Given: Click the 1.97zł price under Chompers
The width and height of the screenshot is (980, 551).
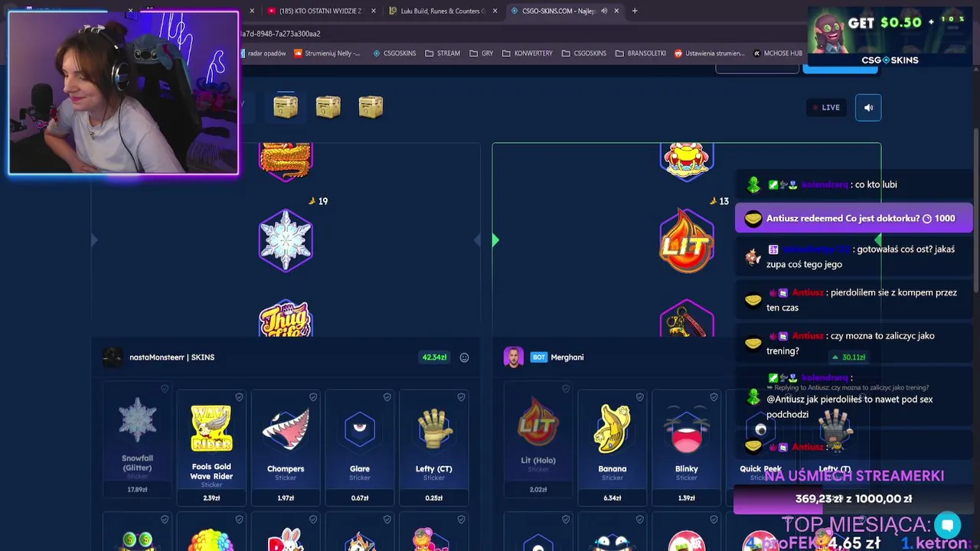Looking at the screenshot, I should point(286,498).
